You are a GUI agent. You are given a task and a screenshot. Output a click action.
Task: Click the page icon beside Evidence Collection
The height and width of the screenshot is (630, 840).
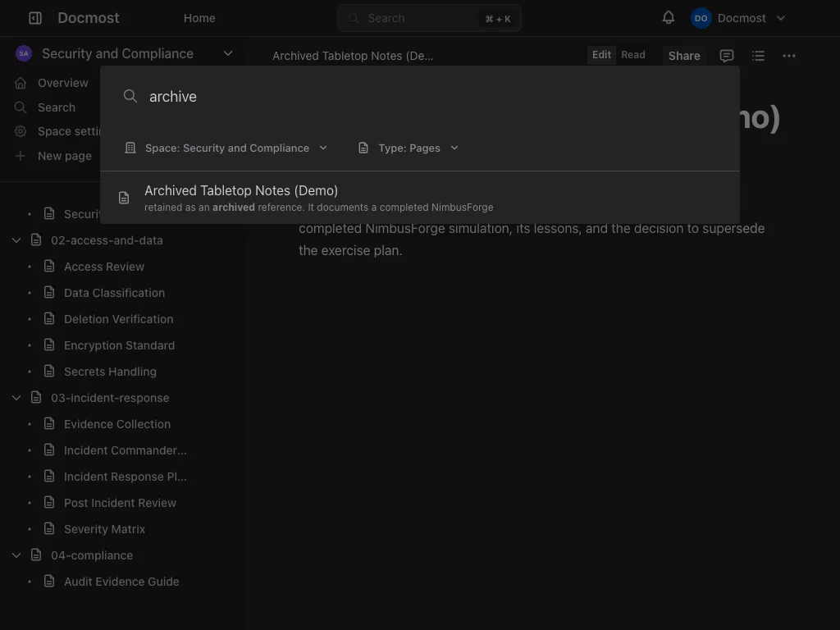click(49, 424)
